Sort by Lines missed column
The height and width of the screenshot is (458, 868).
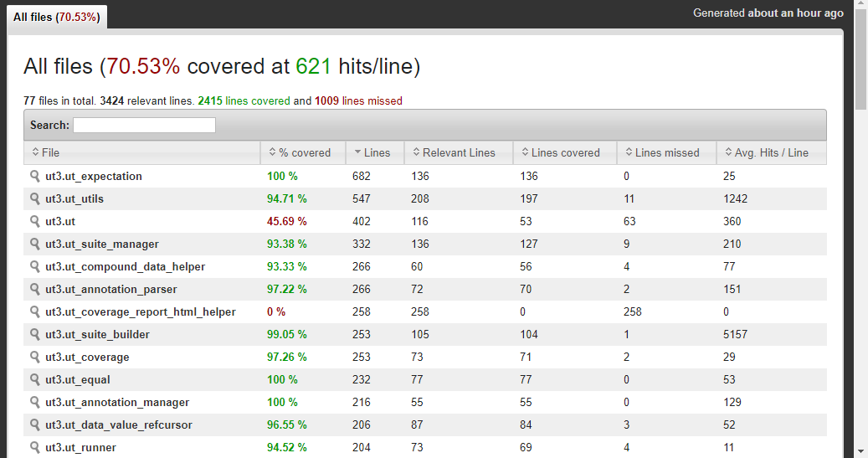click(666, 152)
